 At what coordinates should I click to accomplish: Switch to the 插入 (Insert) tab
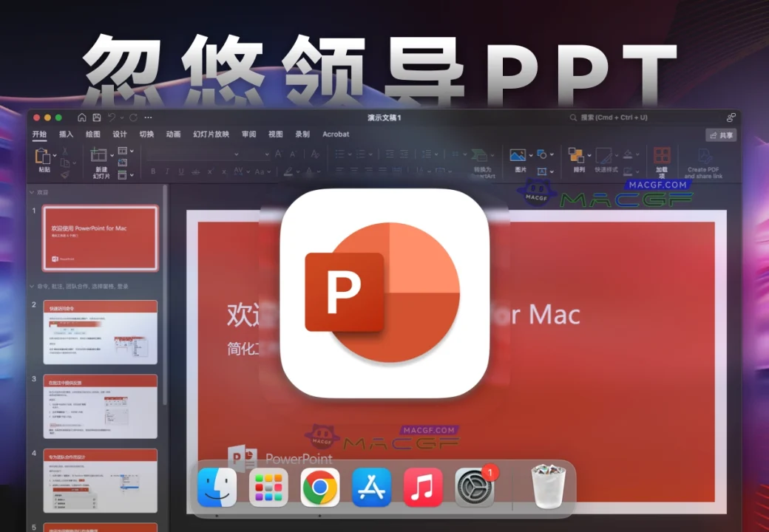tap(67, 134)
